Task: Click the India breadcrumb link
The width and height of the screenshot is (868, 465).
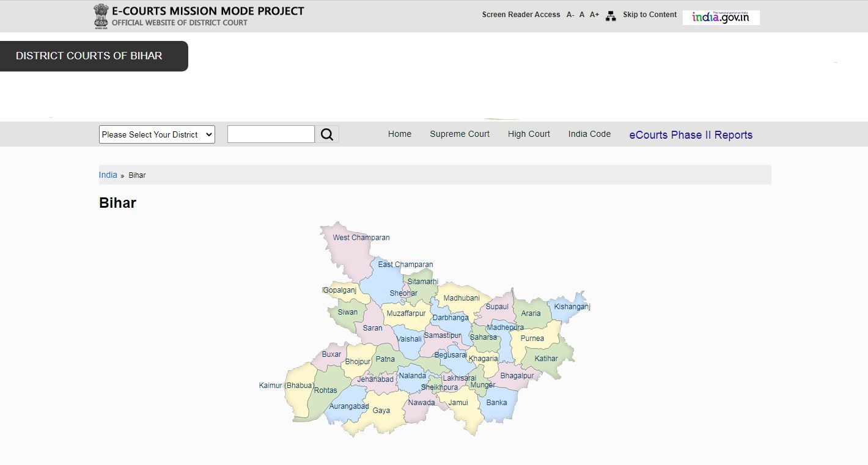Action: coord(108,175)
